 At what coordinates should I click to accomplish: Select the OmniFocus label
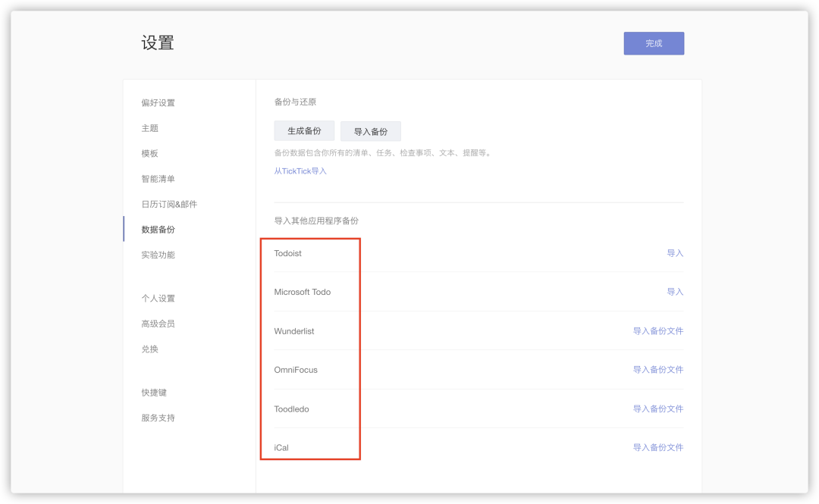296,370
